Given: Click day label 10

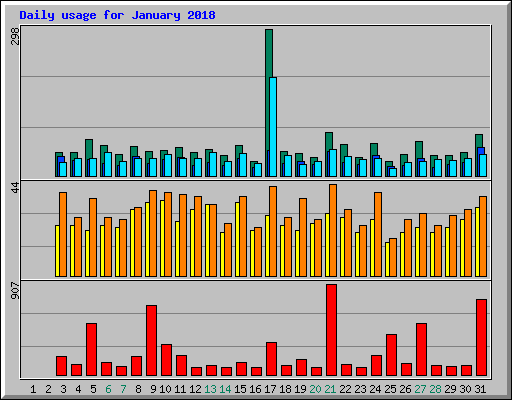Looking at the screenshot, I should point(165,389).
